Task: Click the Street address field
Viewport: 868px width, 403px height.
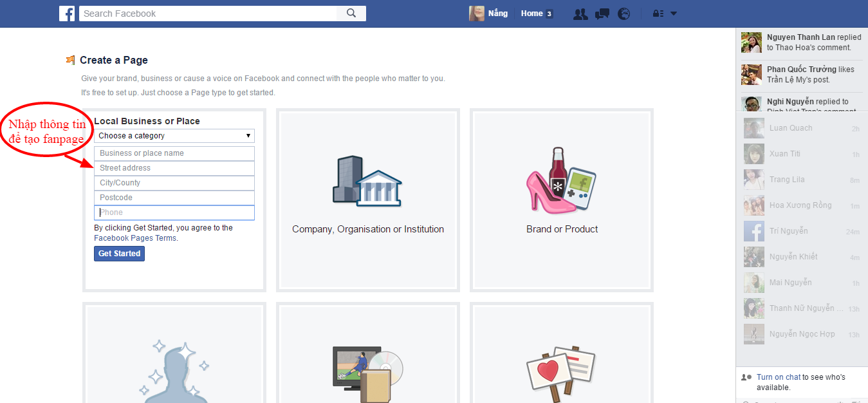Action: coord(174,168)
